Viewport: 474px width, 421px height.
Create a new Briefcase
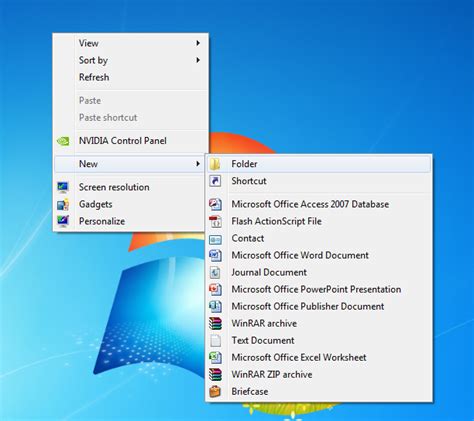point(319,391)
